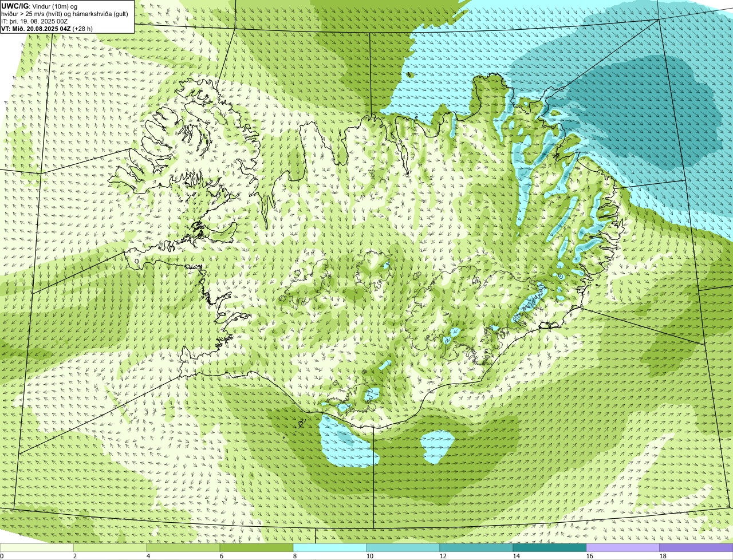Click the '18' tick label on the color scale
Viewport: 733px width, 560px height.
tap(663, 556)
